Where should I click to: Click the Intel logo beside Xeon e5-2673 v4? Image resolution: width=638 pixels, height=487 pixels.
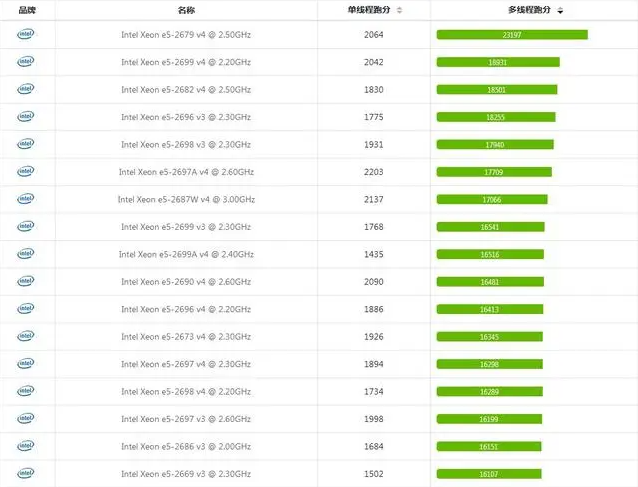coord(25,337)
